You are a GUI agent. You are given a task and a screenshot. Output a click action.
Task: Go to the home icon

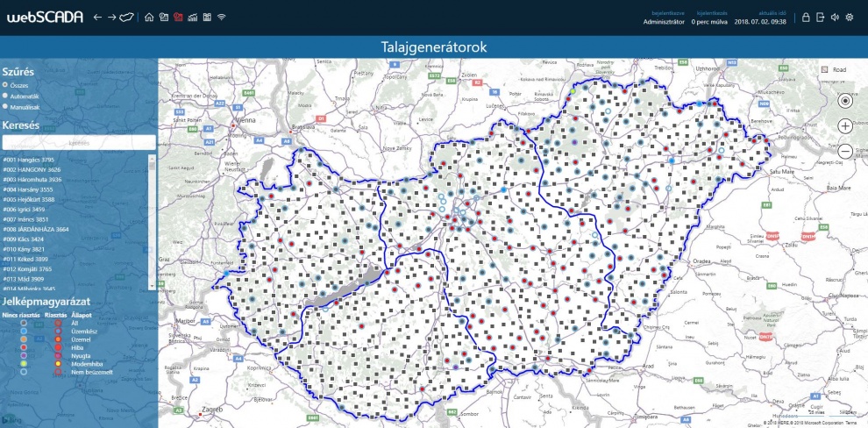pos(149,18)
